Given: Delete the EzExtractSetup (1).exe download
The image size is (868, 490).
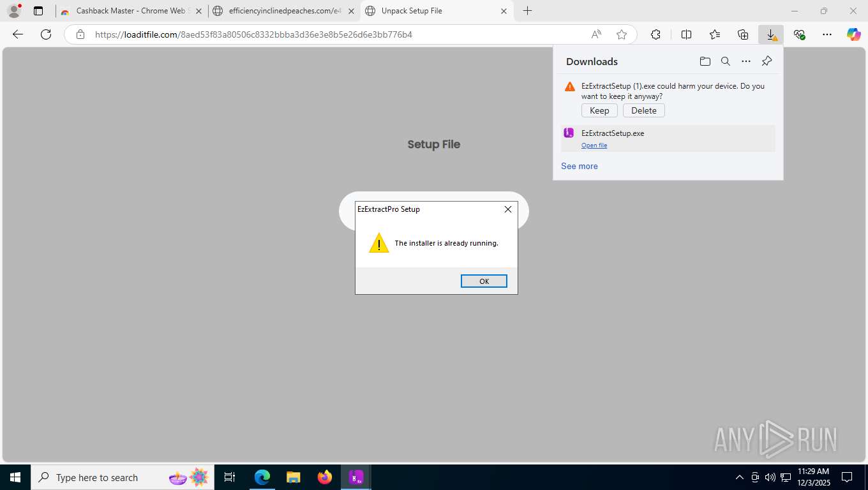Looking at the screenshot, I should pyautogui.click(x=644, y=110).
